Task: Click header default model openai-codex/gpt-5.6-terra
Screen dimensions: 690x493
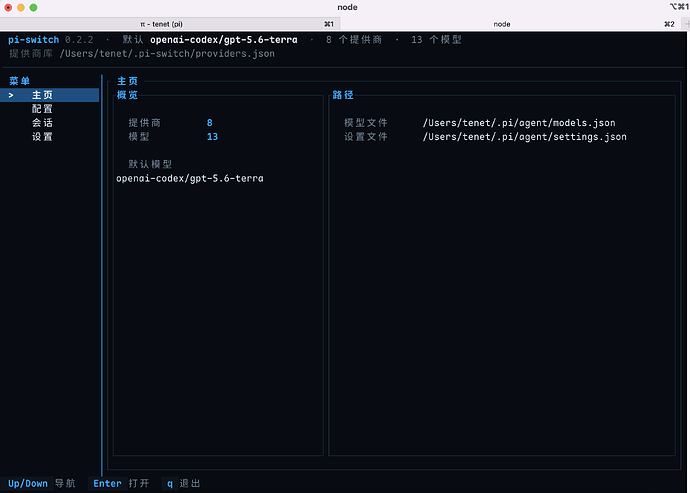Action: coord(224,40)
